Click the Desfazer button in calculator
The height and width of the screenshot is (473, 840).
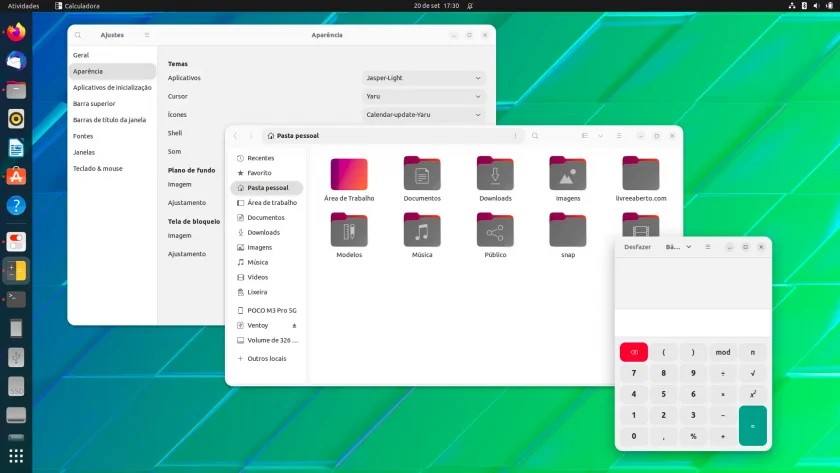coord(638,247)
